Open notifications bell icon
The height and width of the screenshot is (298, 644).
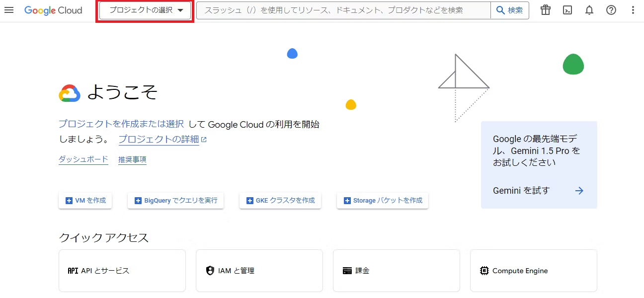[589, 10]
